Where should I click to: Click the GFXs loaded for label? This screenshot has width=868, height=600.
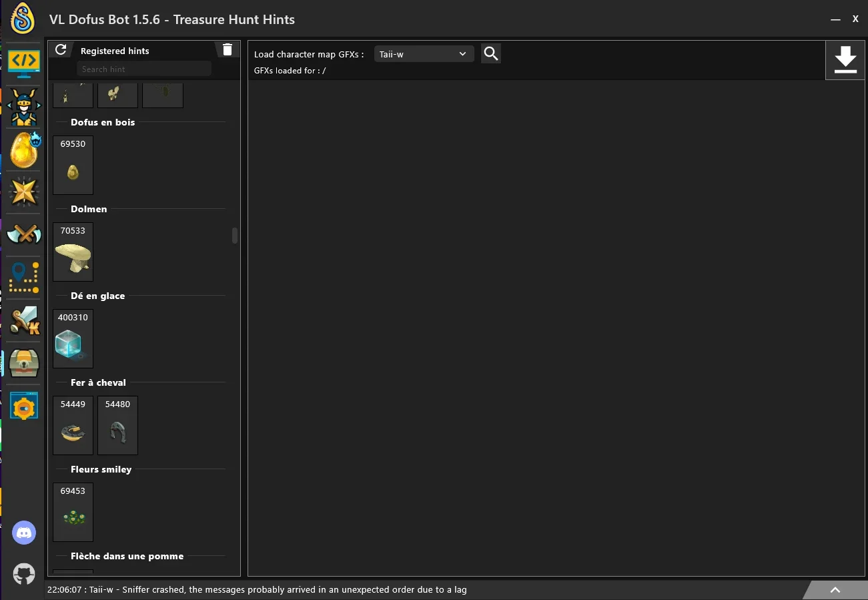coord(290,70)
